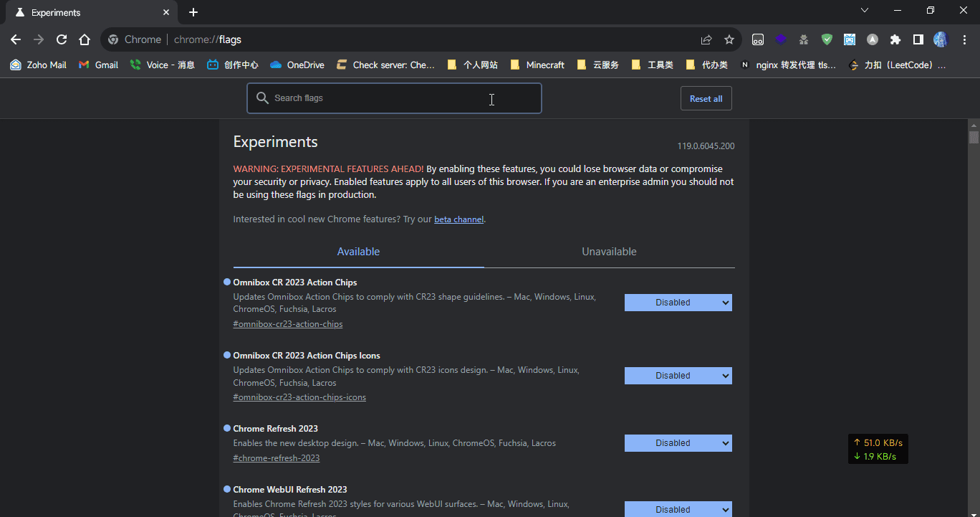Click the Chrome site info chip in address bar
The height and width of the screenshot is (517, 980).
point(134,39)
